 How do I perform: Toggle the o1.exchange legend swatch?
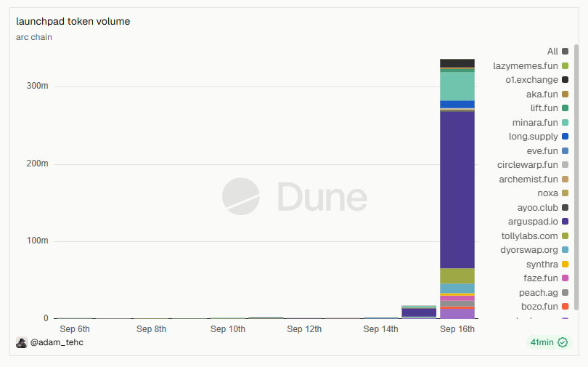pyautogui.click(x=565, y=79)
